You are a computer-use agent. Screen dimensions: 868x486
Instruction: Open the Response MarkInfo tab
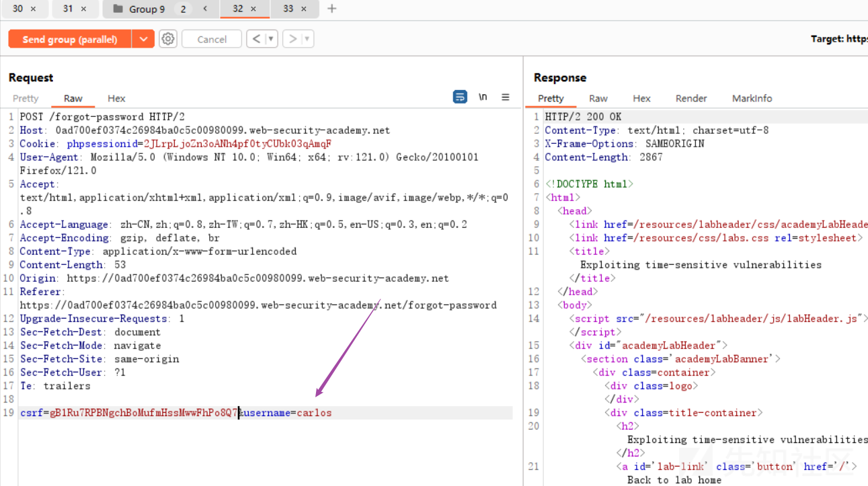click(752, 98)
